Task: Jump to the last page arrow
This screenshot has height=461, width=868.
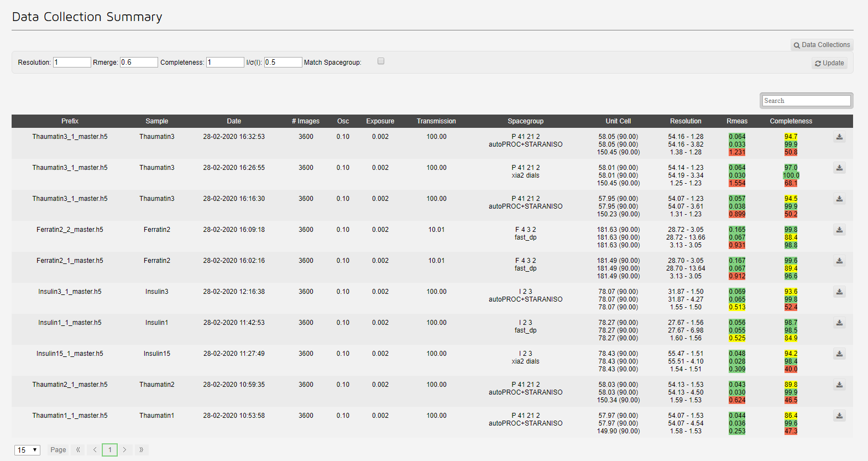Action: (x=141, y=450)
